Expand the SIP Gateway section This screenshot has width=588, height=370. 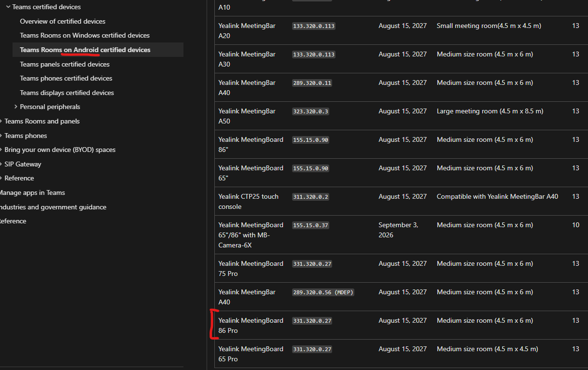point(23,164)
